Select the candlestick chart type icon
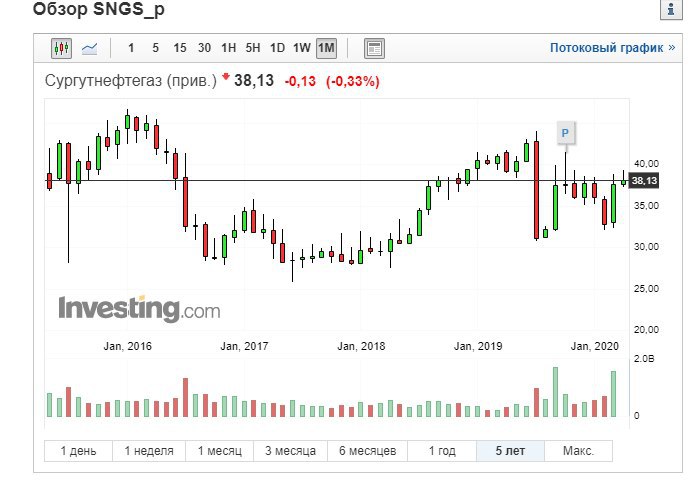Image resolution: width=692 pixels, height=482 pixels. pyautogui.click(x=62, y=48)
